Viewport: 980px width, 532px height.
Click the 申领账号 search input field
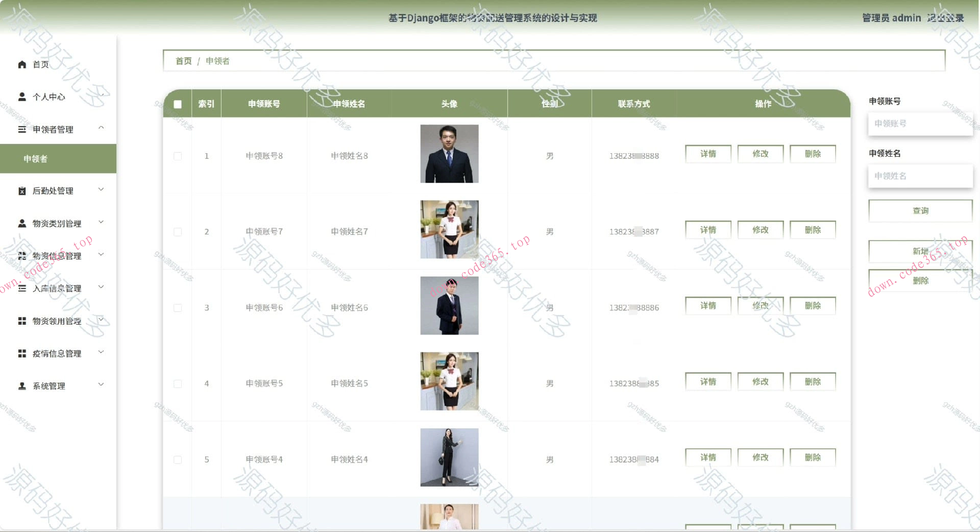[x=920, y=124]
